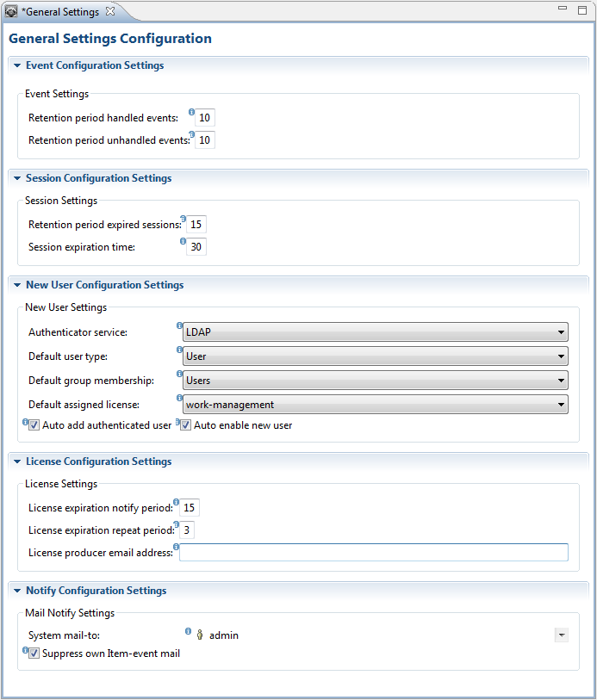Toggle Auto enable new user checkbox
Image resolution: width=597 pixels, height=700 pixels.
click(185, 425)
